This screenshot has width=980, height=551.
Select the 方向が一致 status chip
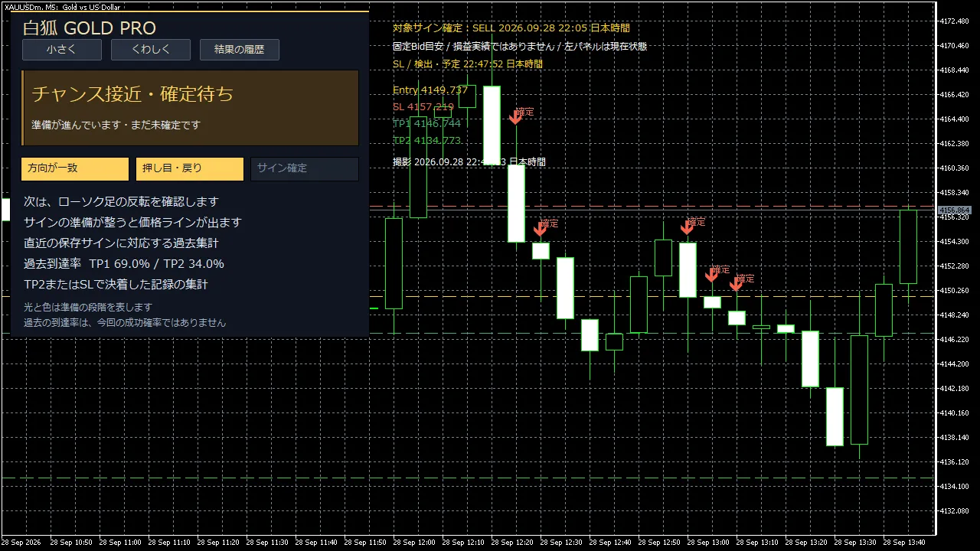(x=75, y=169)
